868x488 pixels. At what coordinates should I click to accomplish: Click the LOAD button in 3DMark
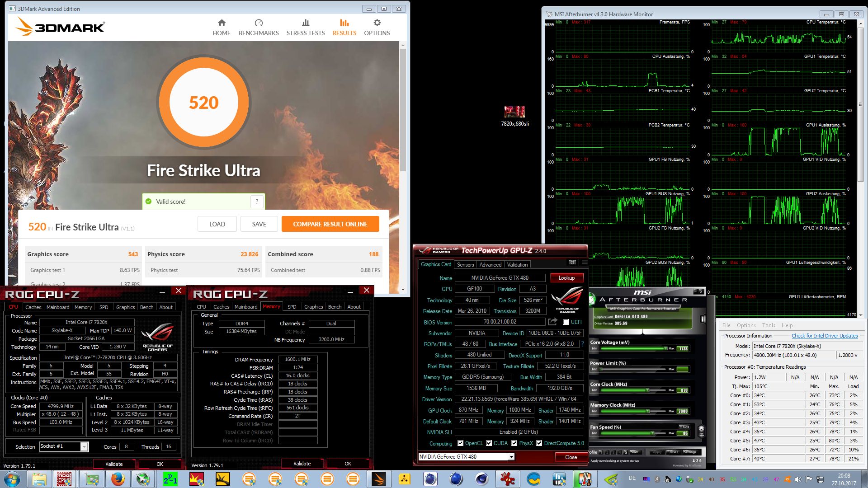click(x=217, y=224)
